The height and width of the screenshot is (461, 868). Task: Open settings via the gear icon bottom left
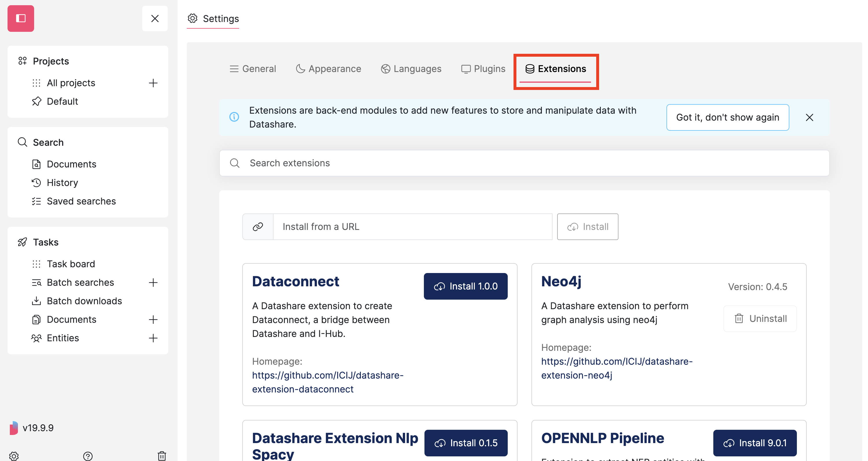coord(14,456)
